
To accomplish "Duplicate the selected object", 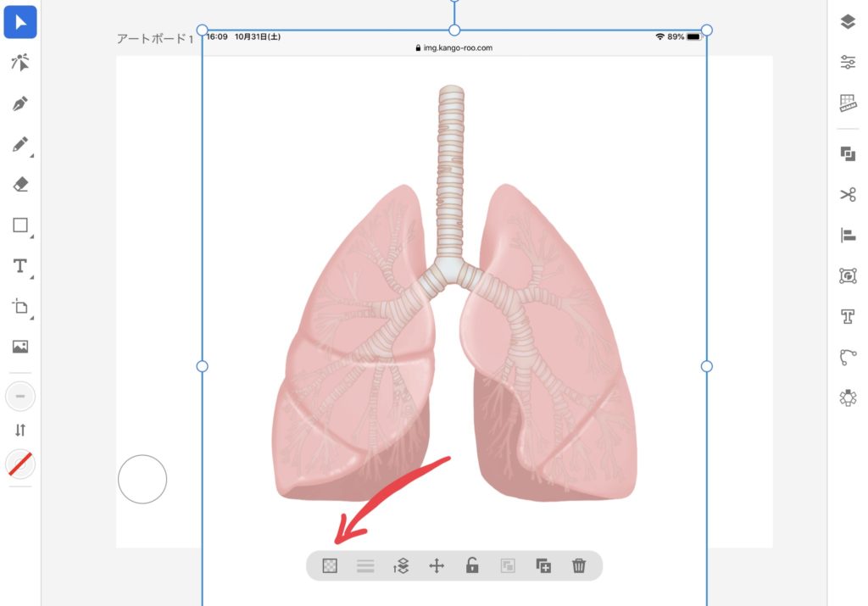I will 543,565.
